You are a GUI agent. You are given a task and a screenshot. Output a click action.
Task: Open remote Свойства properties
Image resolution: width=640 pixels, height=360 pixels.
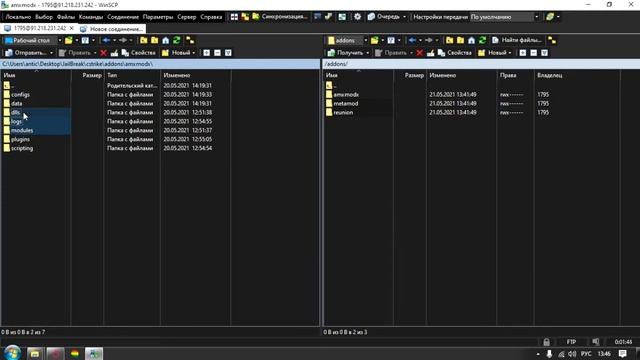[x=455, y=53]
